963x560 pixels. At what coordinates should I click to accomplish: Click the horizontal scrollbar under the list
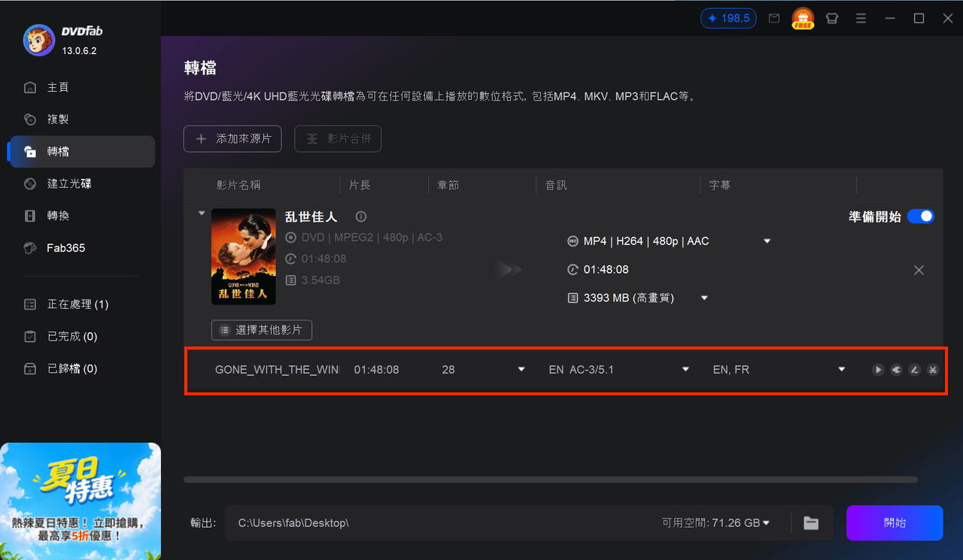[551, 480]
